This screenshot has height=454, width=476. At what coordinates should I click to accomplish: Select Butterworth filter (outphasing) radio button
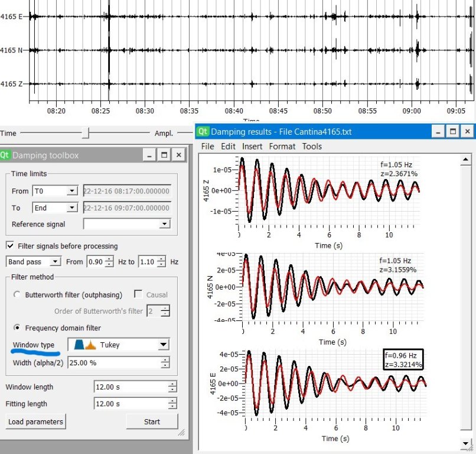pyautogui.click(x=17, y=294)
